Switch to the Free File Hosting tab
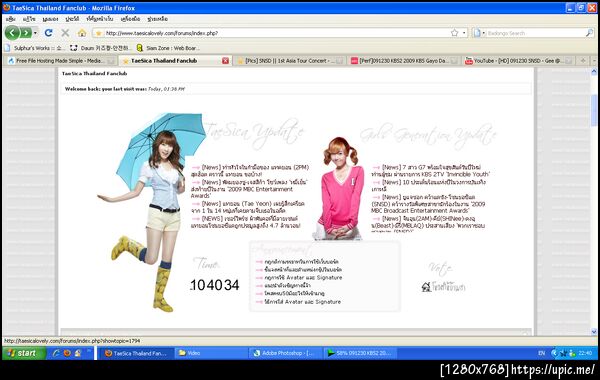 tap(59, 60)
